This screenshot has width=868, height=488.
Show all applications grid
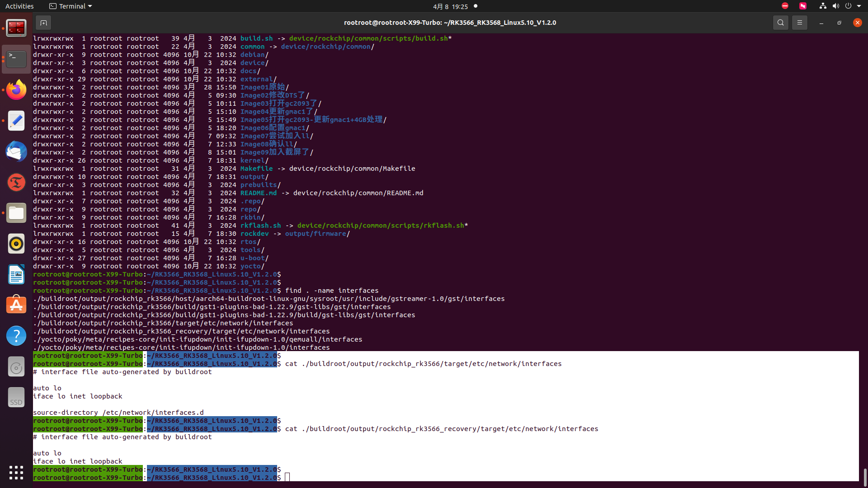pyautogui.click(x=16, y=472)
